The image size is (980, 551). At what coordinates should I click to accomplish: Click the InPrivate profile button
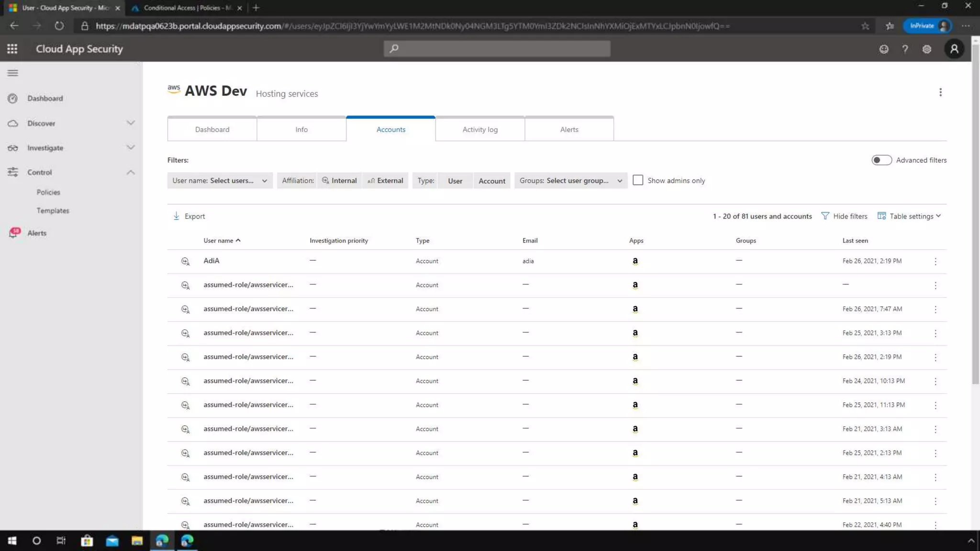click(927, 26)
